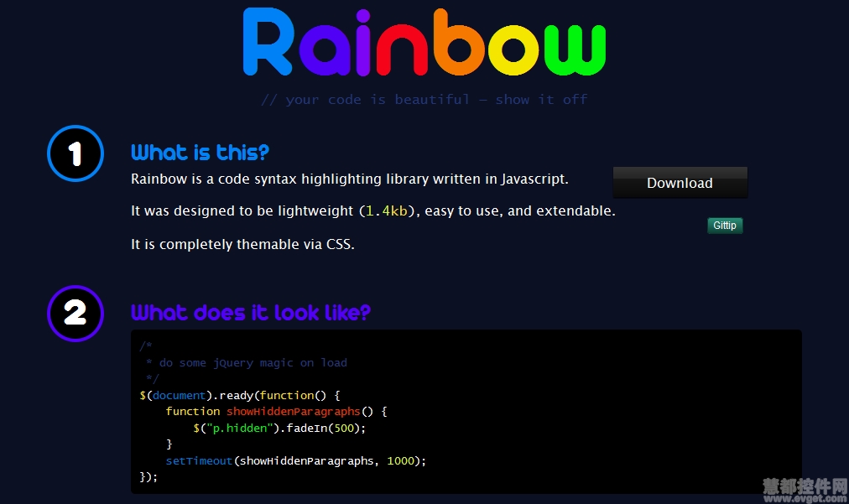Click the string "p.hidden" in the code
The height and width of the screenshot is (504, 849).
239,429
